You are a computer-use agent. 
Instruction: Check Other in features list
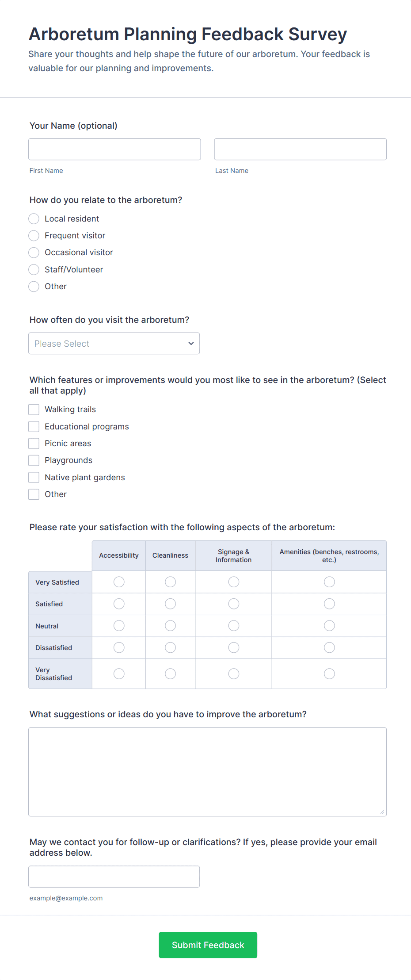tap(34, 494)
